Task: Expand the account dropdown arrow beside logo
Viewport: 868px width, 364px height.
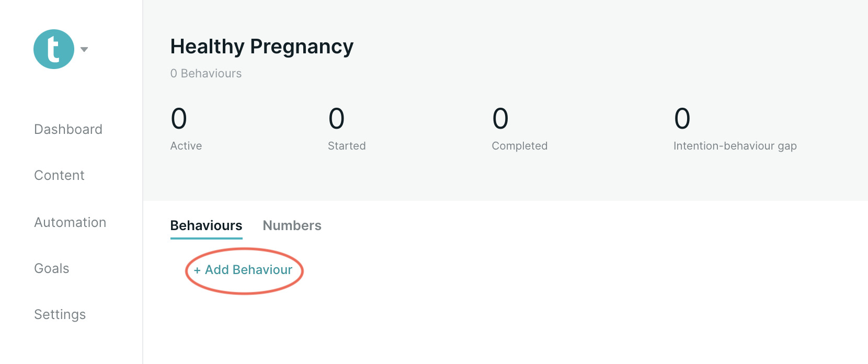Action: pos(84,50)
